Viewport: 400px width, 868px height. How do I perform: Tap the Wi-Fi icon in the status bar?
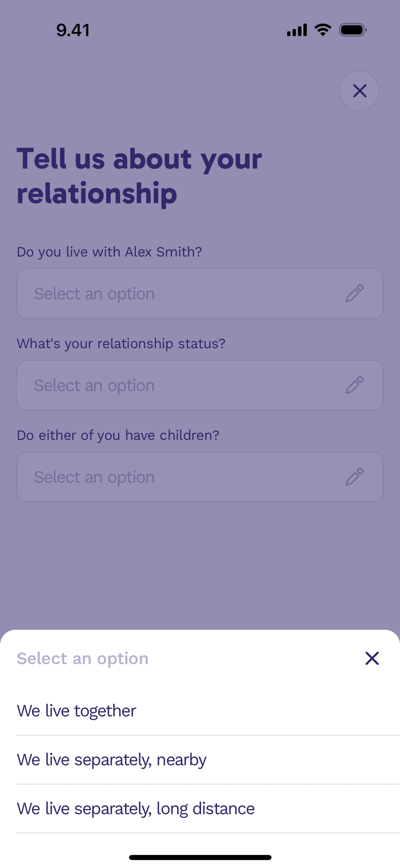coord(322,30)
